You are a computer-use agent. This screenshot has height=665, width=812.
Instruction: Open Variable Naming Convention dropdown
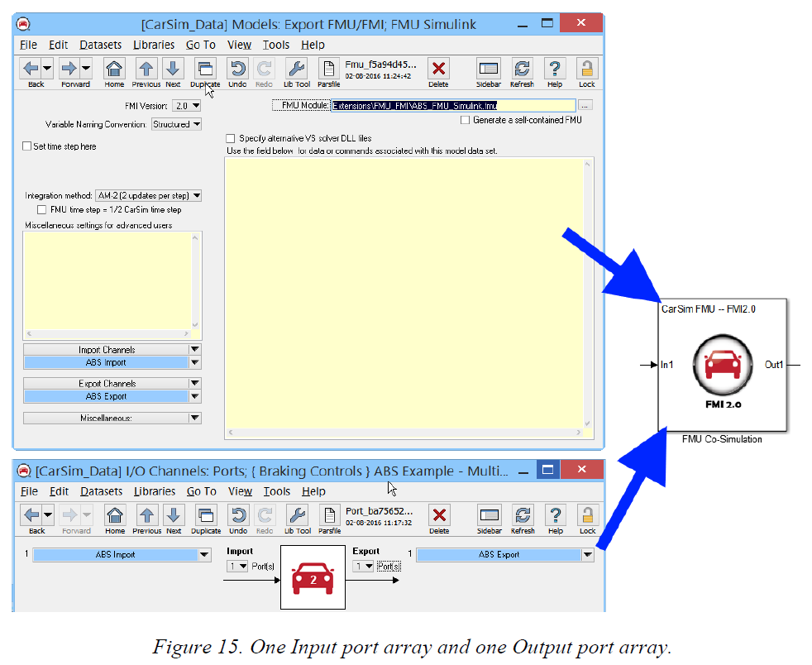[176, 124]
